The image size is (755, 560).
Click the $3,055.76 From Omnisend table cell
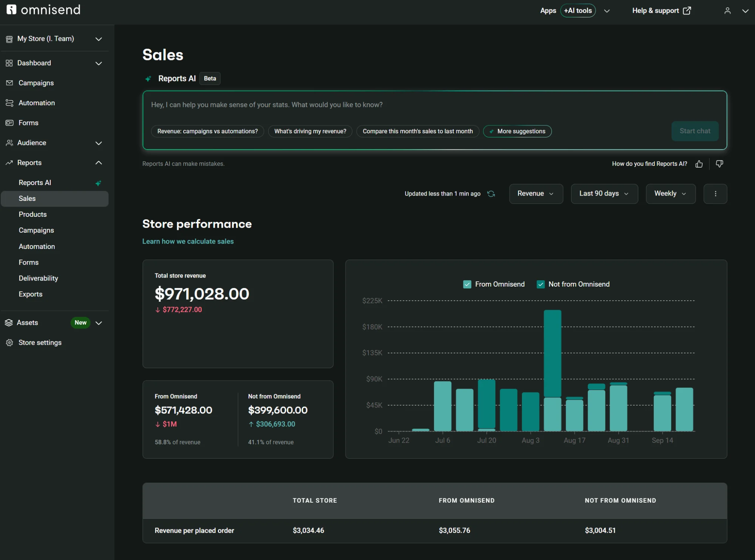[x=454, y=531]
